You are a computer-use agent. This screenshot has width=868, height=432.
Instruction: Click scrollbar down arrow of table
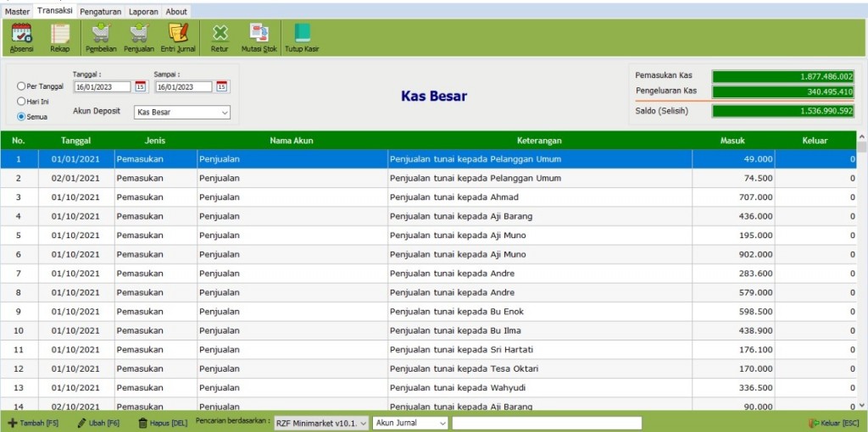tap(861, 406)
